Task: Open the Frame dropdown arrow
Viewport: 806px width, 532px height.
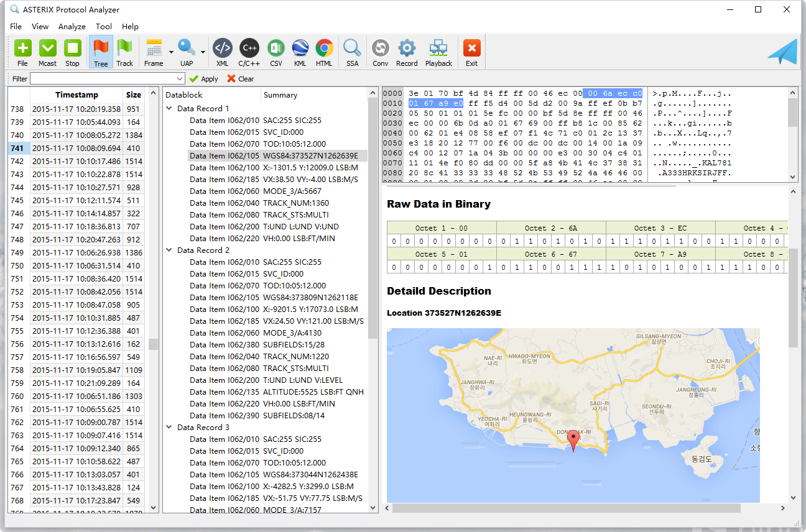Action: tap(170, 53)
